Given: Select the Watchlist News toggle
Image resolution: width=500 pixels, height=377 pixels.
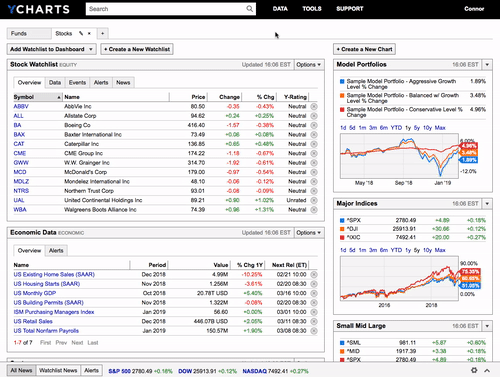Looking at the screenshot, I should tap(58, 370).
